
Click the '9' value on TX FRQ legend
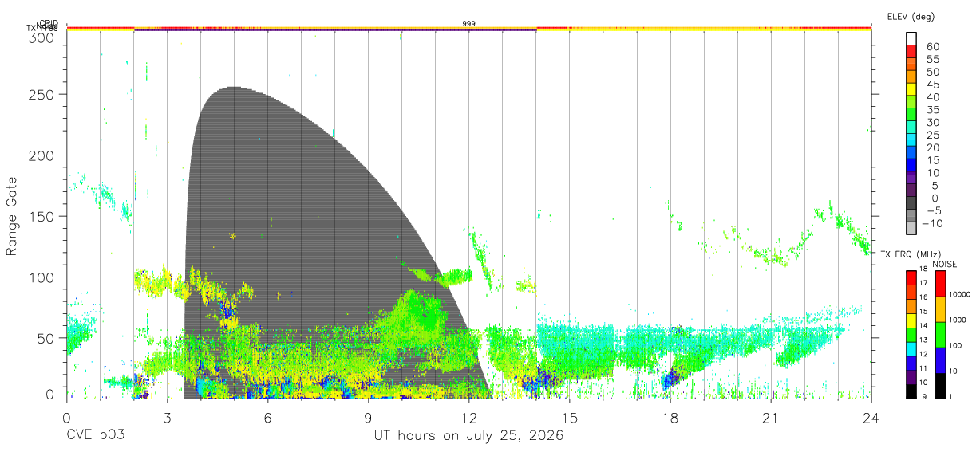923,396
